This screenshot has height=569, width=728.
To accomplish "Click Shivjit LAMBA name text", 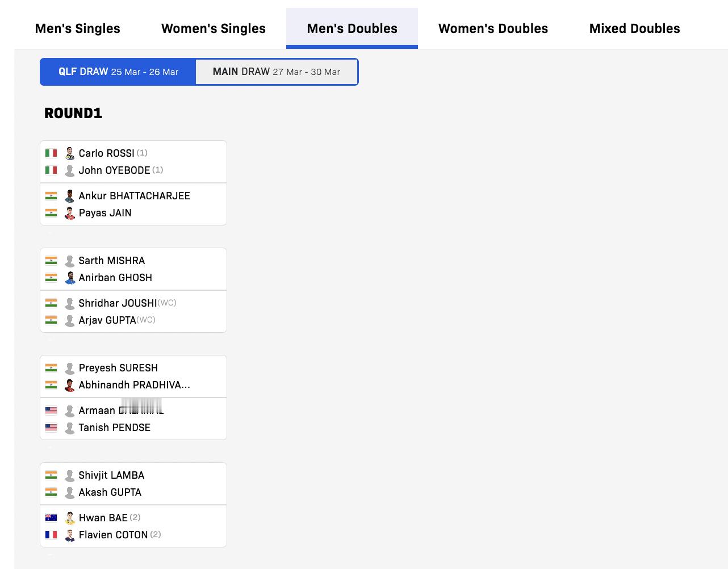I will point(111,475).
